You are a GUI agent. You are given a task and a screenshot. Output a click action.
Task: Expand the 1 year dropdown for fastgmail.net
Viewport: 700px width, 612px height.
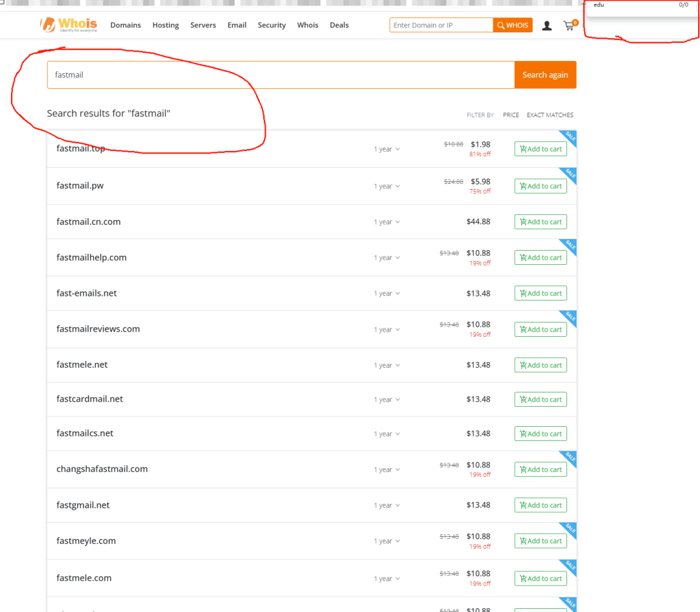386,506
